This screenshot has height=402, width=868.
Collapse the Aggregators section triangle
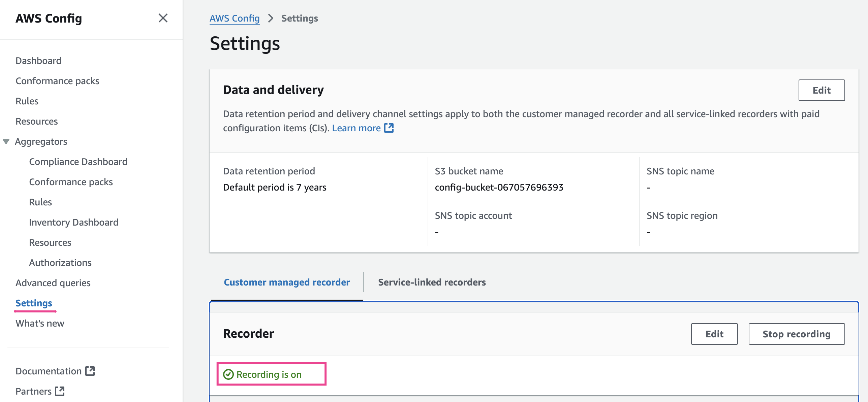coord(6,141)
